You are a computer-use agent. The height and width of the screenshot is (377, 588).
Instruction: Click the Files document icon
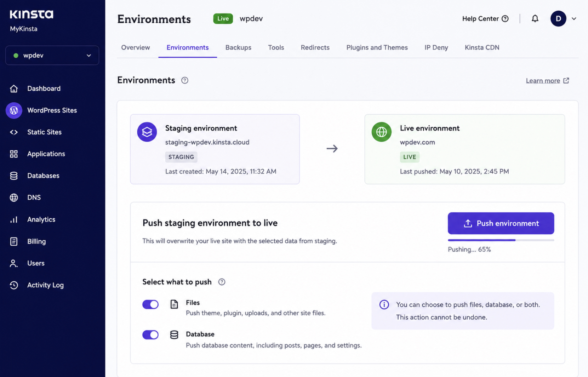click(x=174, y=304)
